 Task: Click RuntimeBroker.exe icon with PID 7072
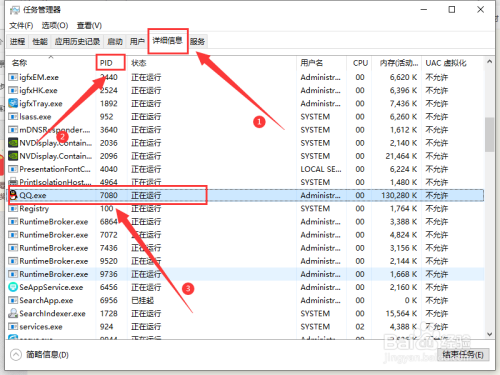click(13, 235)
